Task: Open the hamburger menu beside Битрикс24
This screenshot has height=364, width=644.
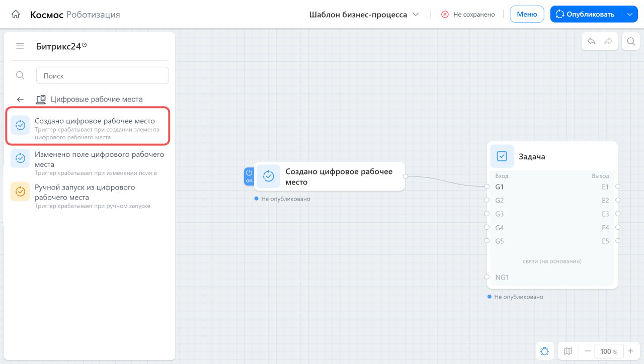Action: tap(20, 46)
